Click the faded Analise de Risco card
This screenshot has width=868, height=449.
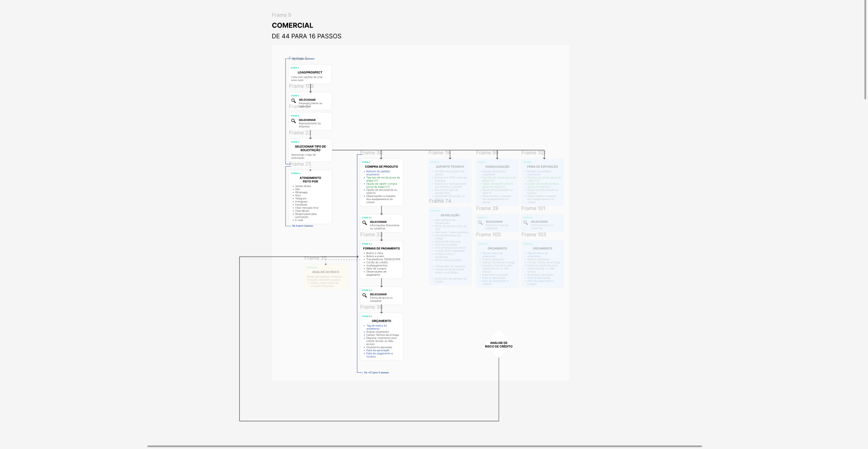(325, 277)
